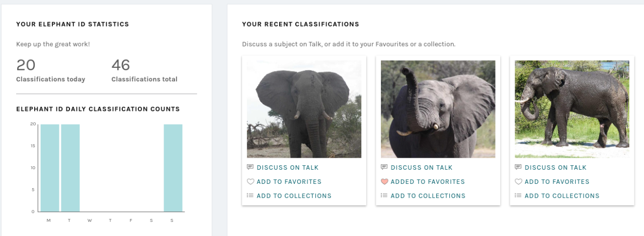Open Discuss on Talk for middle elephant

[422, 168]
